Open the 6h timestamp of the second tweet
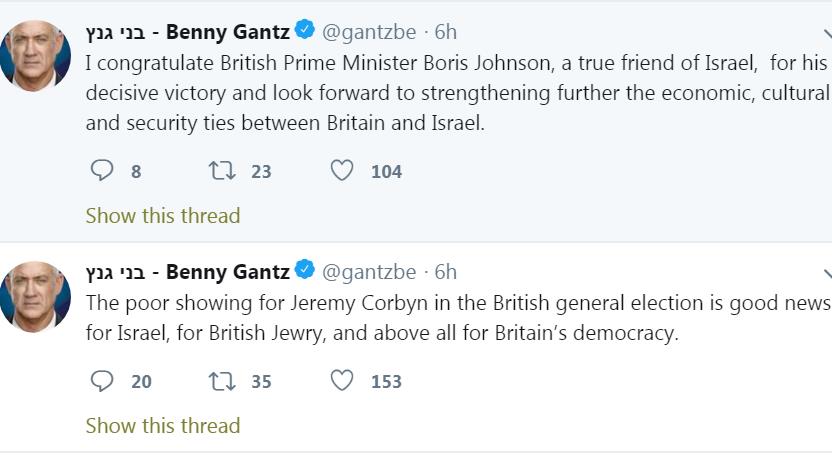832x468 pixels. (x=445, y=272)
